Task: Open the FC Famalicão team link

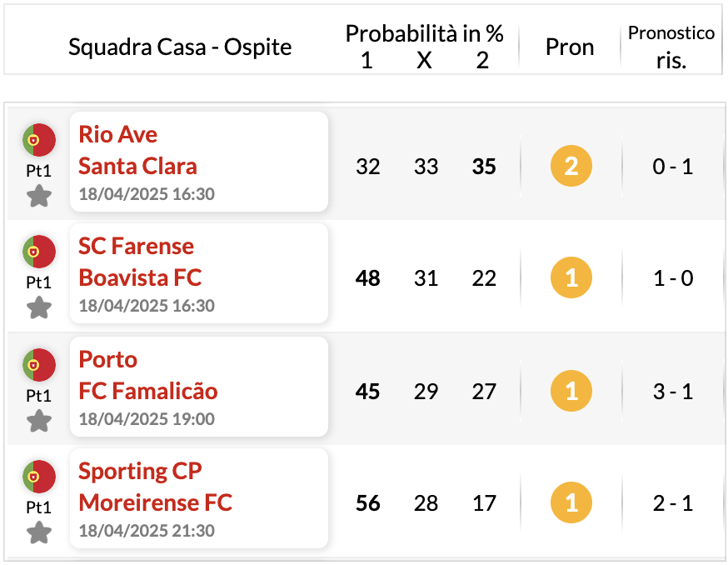Action: click(148, 391)
